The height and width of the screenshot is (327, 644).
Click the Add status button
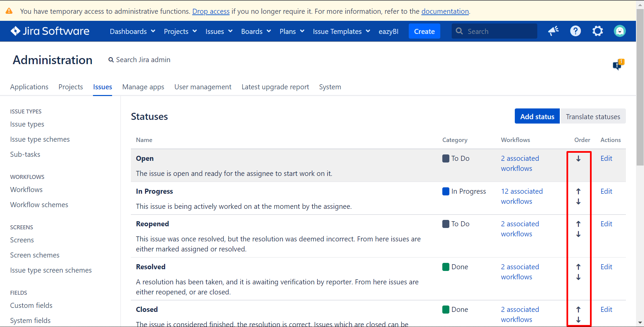(x=537, y=116)
